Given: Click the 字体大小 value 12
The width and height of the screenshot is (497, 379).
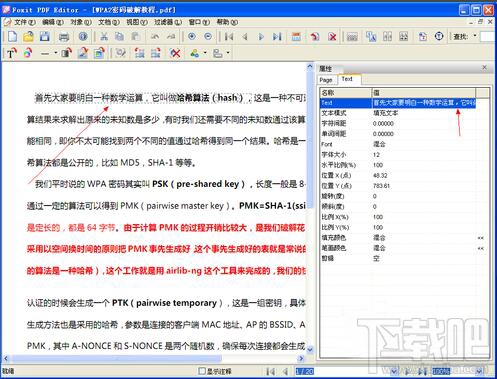Looking at the screenshot, I should (x=376, y=155).
